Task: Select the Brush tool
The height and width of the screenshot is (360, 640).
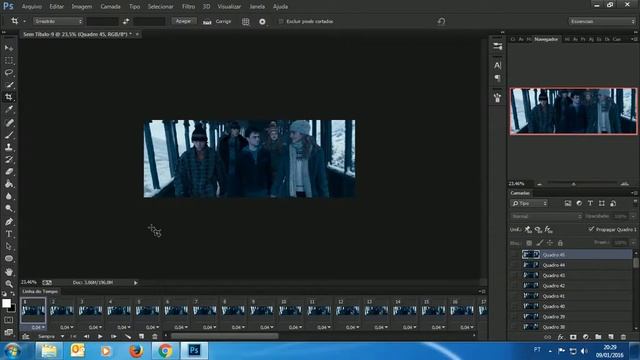Action: (9, 135)
